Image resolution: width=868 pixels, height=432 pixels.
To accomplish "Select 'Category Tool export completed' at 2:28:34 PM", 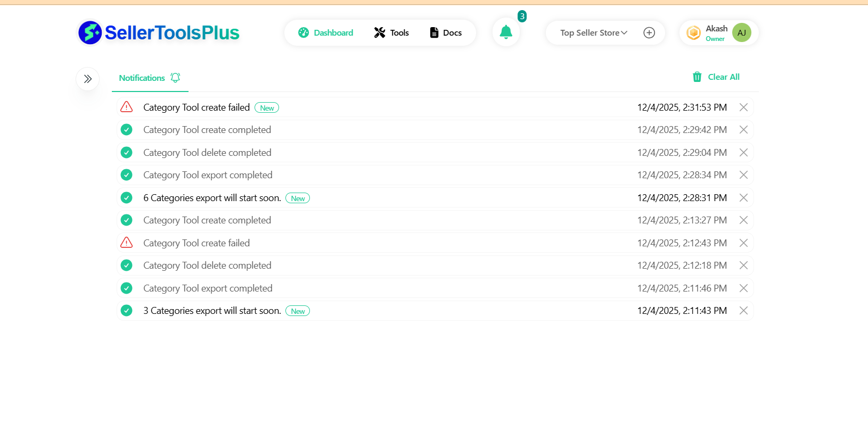I will point(208,175).
